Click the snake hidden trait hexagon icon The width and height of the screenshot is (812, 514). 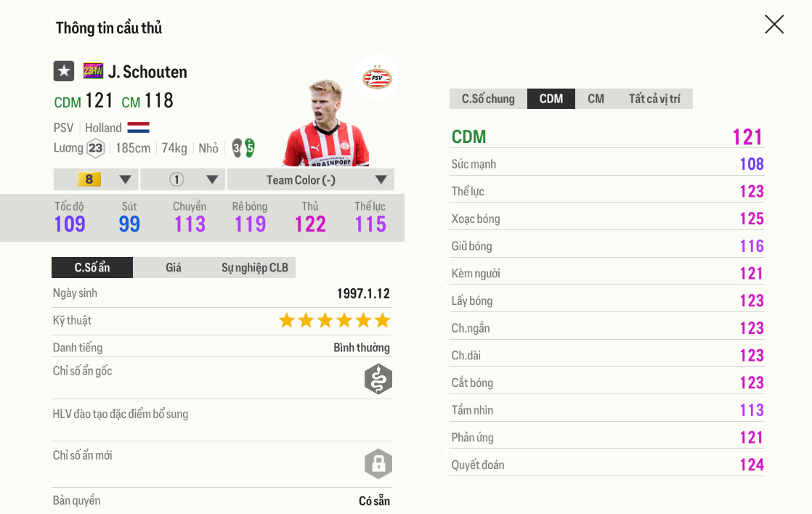378,379
